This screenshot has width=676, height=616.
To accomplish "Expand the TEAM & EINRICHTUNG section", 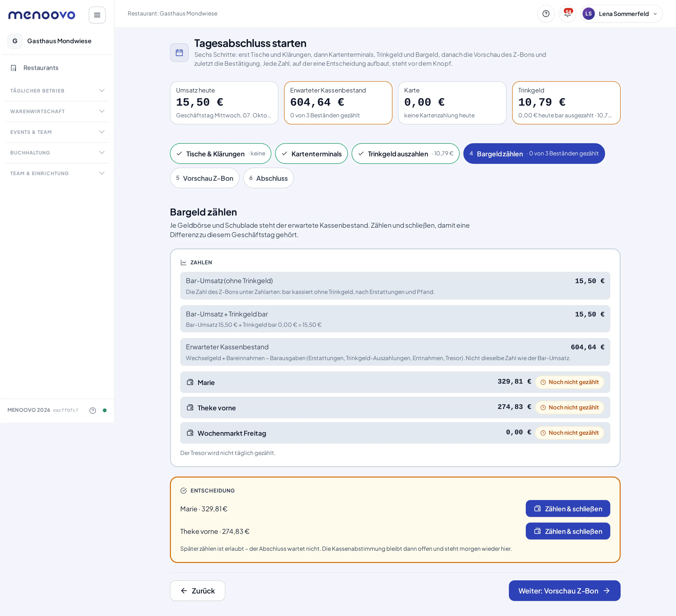I will [57, 173].
